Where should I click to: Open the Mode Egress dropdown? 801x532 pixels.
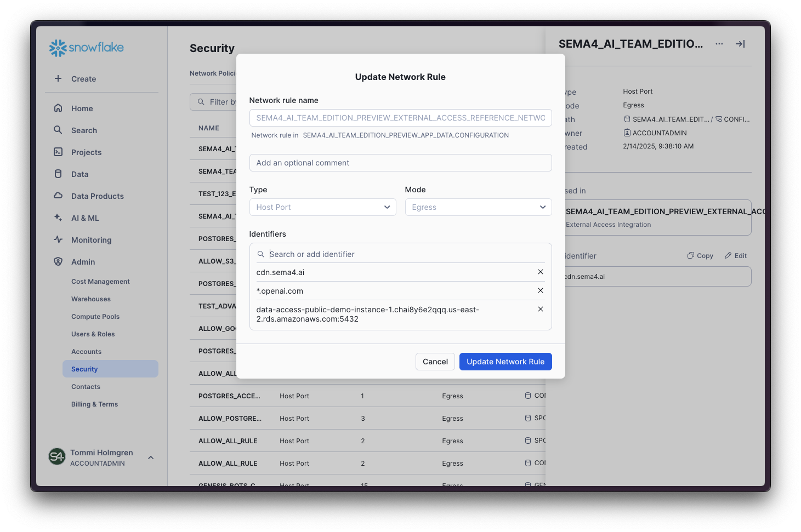tap(478, 207)
